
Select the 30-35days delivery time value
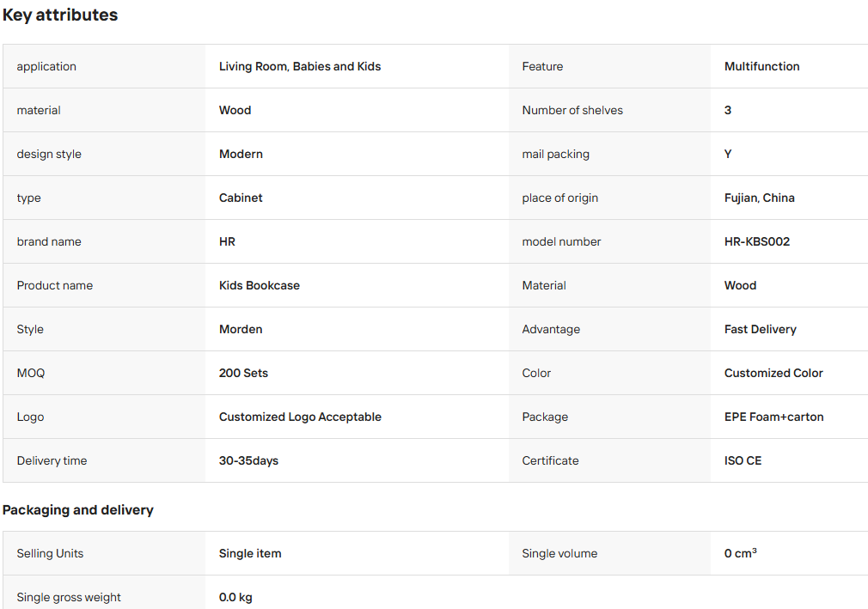click(x=248, y=460)
